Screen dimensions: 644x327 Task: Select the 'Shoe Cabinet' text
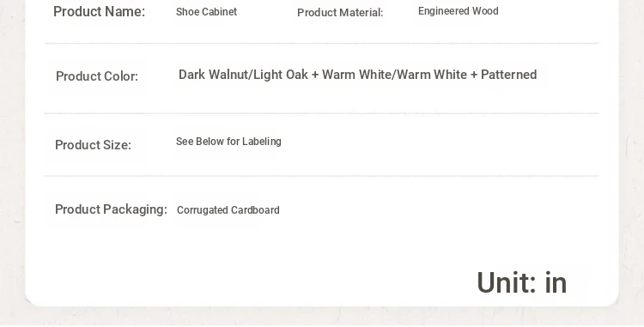click(x=206, y=12)
